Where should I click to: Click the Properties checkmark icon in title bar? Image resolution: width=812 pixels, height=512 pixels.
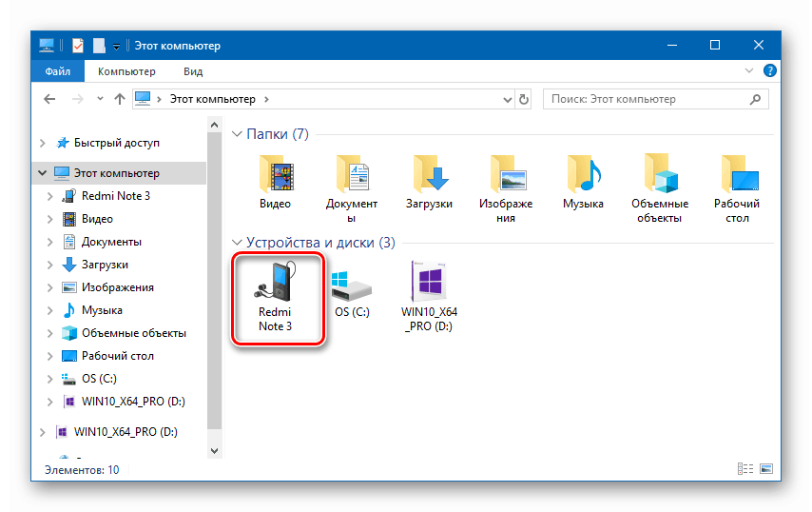tap(78, 46)
